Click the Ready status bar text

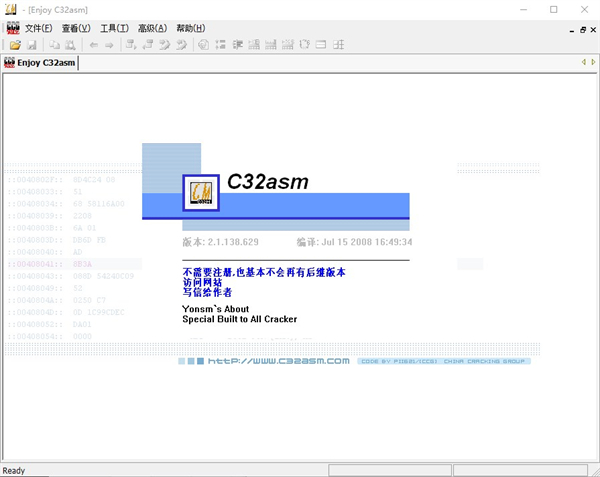[x=14, y=470]
